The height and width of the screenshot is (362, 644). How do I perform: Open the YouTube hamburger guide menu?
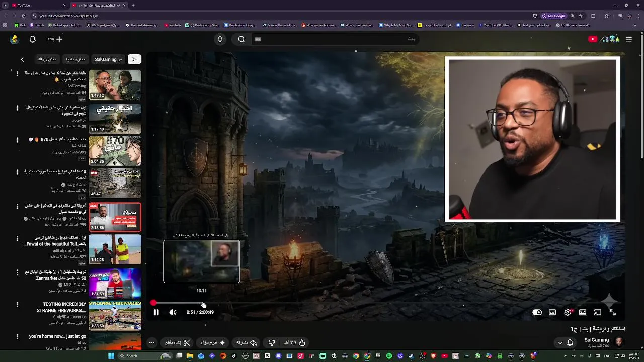pos(629,39)
